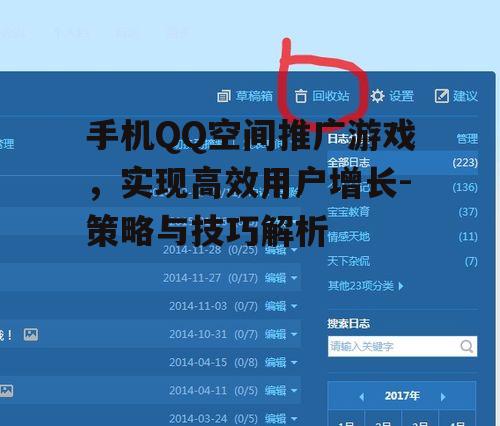Click the 建议 pencil icon

(x=442, y=96)
